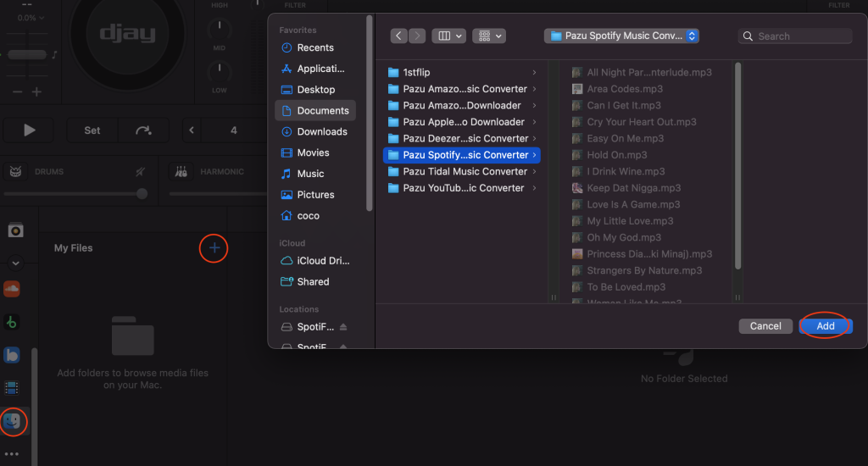This screenshot has height=466, width=868.
Task: Adjust the drums level slider
Action: point(142,193)
